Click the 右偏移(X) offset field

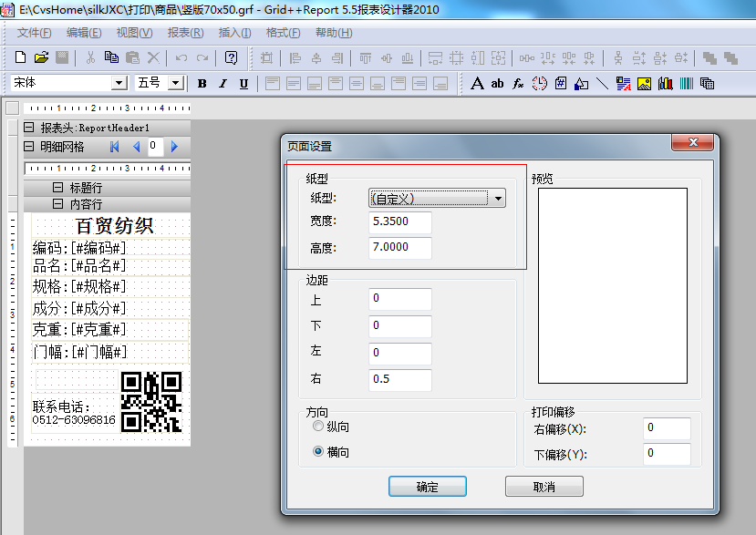pyautogui.click(x=667, y=428)
